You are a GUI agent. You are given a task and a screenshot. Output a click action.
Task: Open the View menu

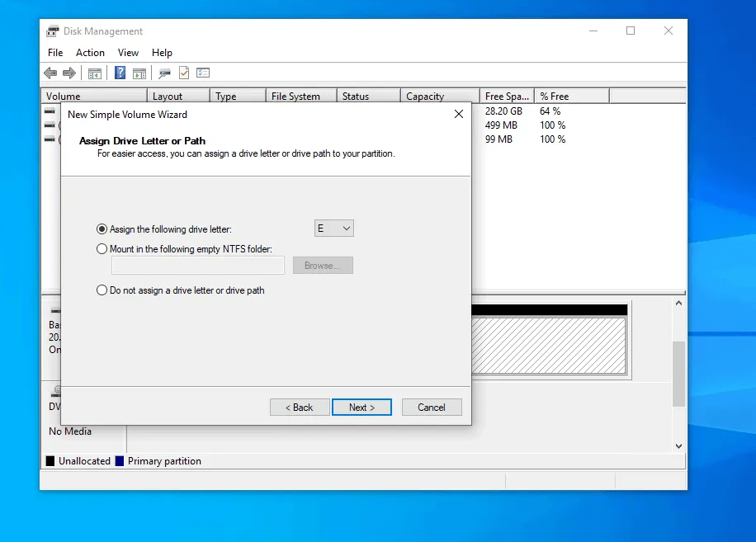coord(128,52)
